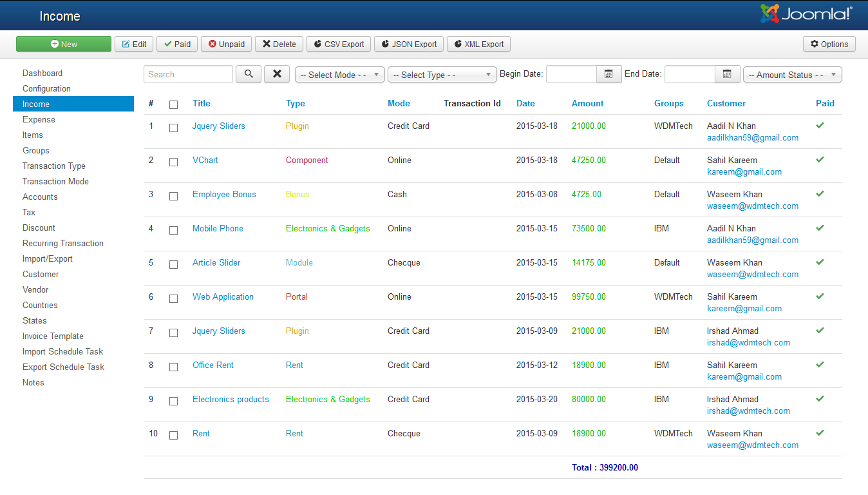Open the Web Application title link

[x=223, y=296]
